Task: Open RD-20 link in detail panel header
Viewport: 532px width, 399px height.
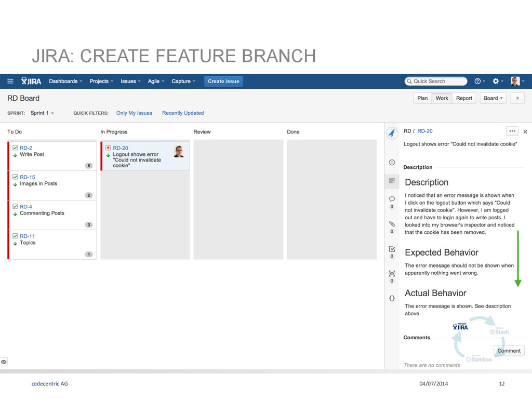Action: click(425, 131)
